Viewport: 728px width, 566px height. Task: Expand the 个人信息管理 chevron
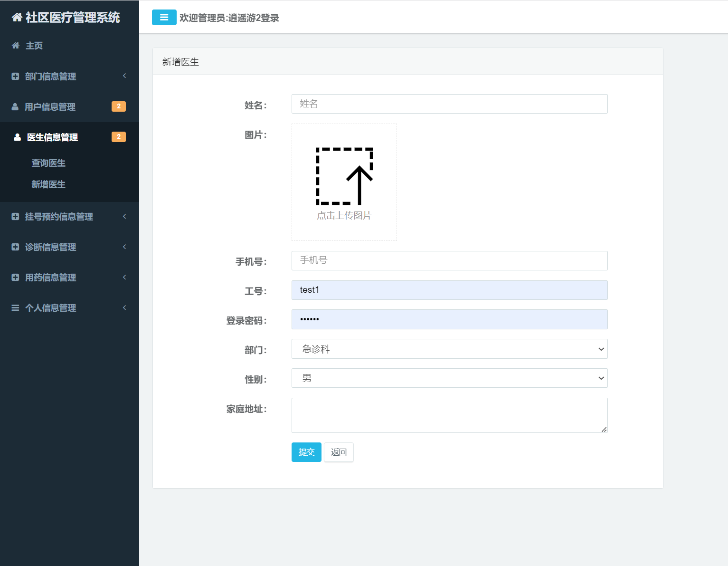point(124,307)
